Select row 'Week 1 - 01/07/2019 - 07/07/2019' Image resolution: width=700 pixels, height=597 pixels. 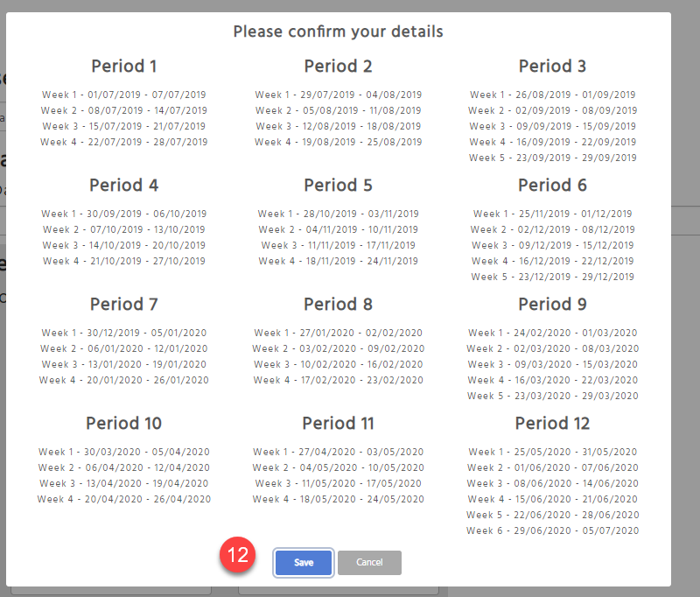[124, 95]
